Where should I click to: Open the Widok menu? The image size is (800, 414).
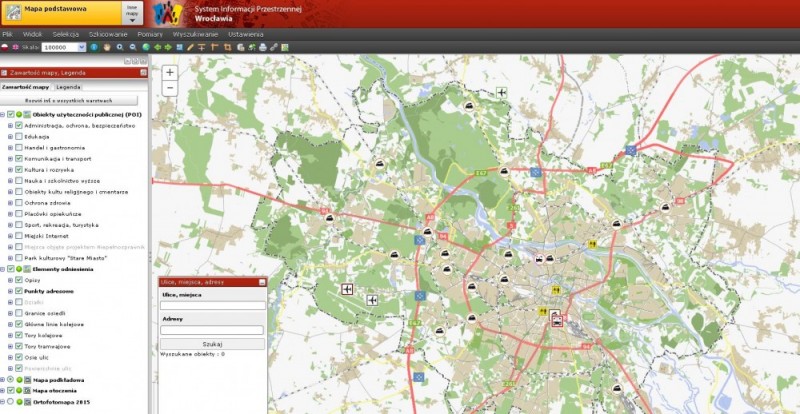(x=32, y=34)
